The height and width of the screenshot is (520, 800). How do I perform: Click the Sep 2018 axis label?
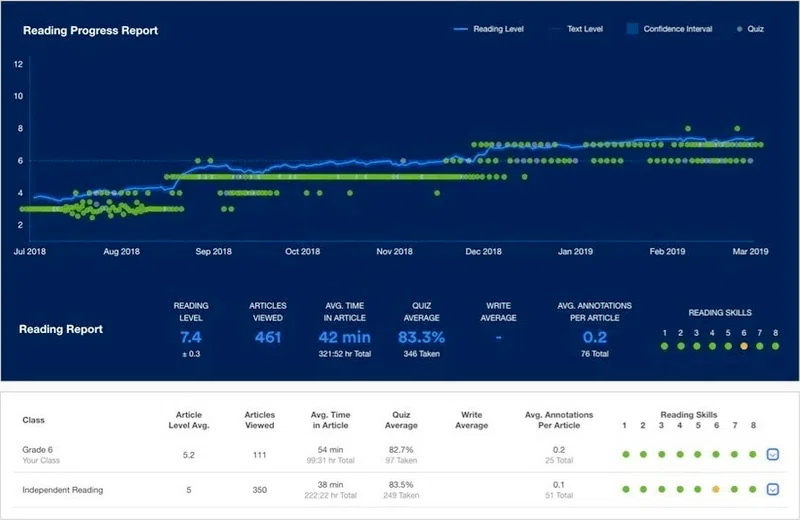(213, 252)
